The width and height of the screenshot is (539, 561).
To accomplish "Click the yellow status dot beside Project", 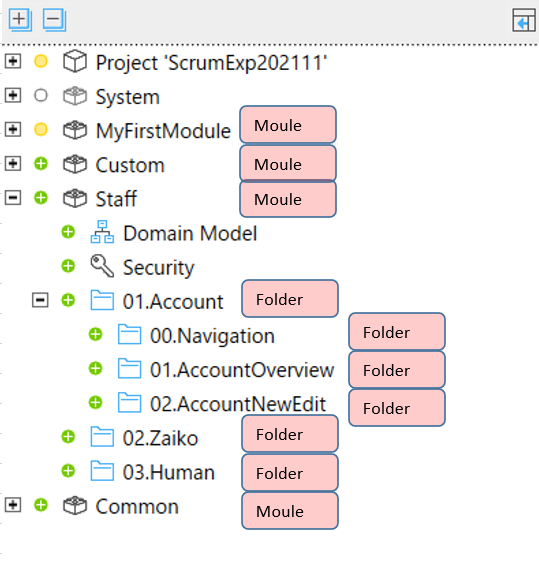I will tap(41, 61).
